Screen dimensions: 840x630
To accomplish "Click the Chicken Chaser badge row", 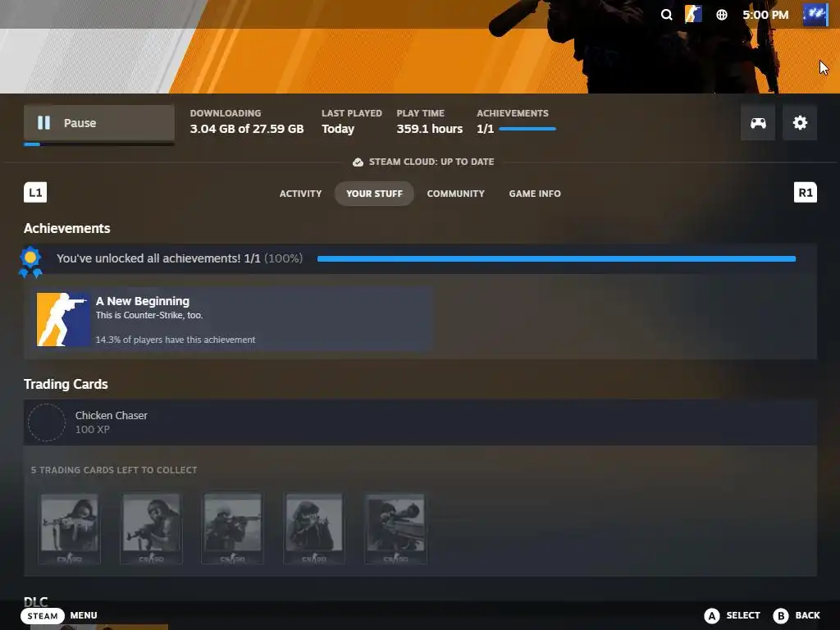I will tap(420, 422).
